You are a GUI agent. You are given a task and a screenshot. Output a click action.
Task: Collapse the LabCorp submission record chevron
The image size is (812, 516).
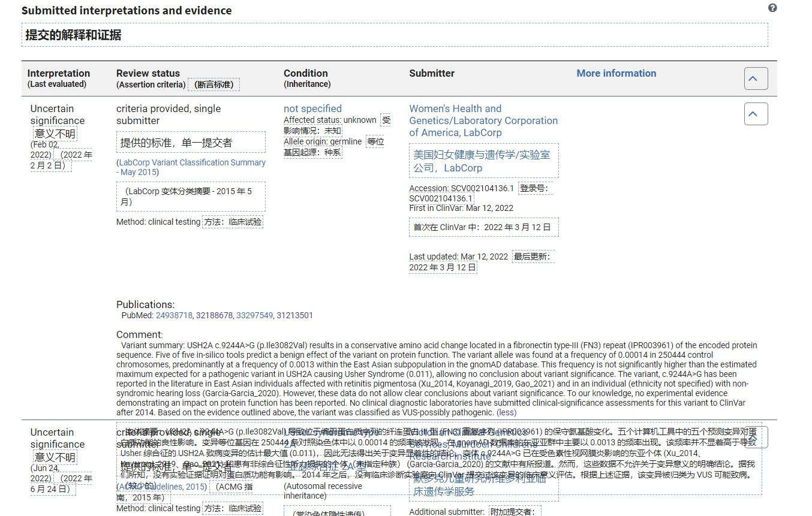[756, 113]
